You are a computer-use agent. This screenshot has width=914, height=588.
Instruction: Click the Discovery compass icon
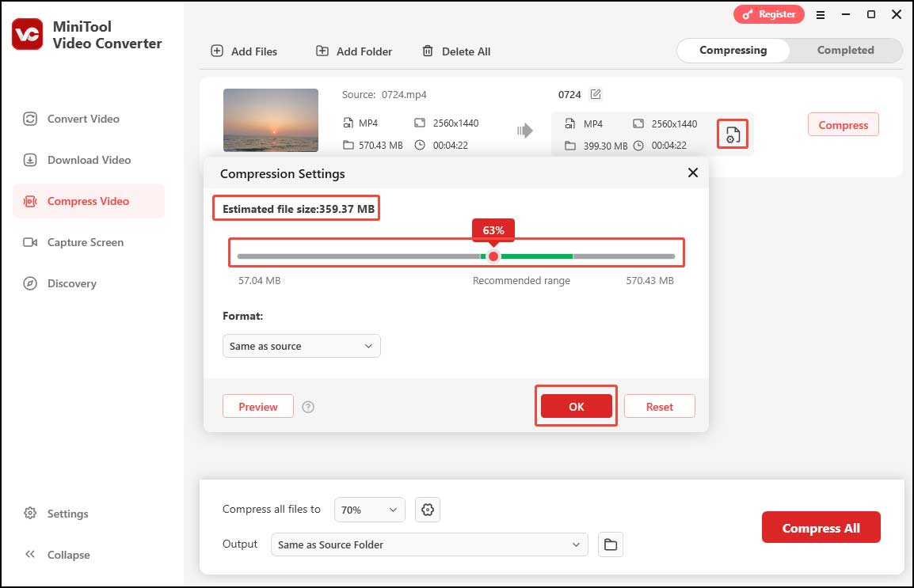pos(30,283)
